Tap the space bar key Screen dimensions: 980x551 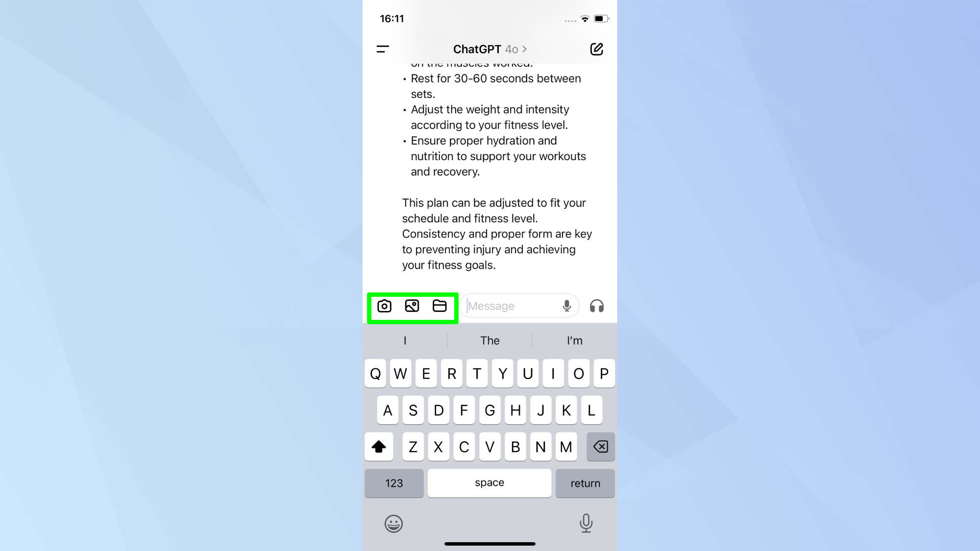coord(490,482)
